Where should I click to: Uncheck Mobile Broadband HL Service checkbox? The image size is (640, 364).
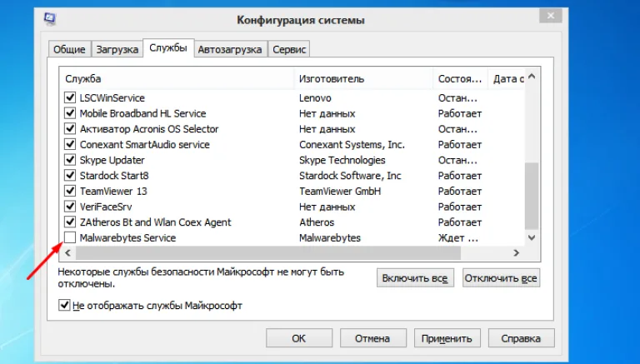click(x=70, y=113)
